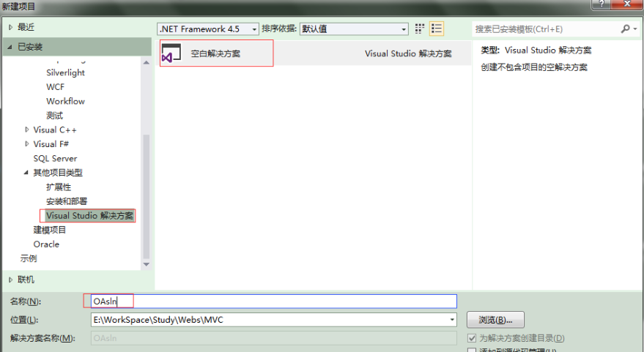Screen dimensions: 644x352
Task: Click the name field containing OAsln
Action: pyautogui.click(x=274, y=301)
